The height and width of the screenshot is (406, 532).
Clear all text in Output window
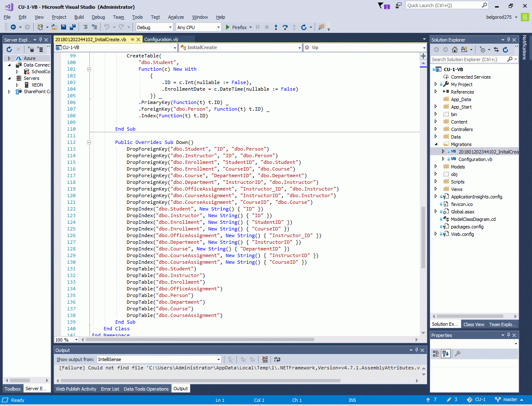tap(265, 359)
